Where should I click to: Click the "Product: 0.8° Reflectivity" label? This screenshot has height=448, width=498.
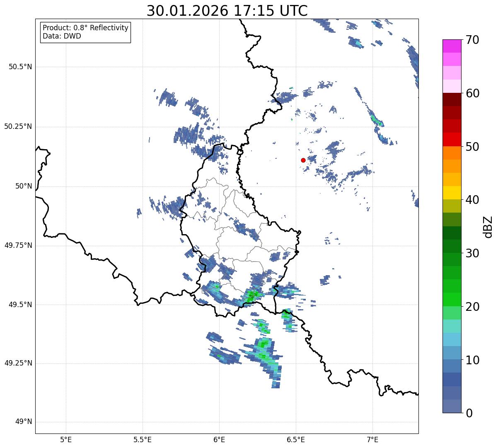point(86,28)
